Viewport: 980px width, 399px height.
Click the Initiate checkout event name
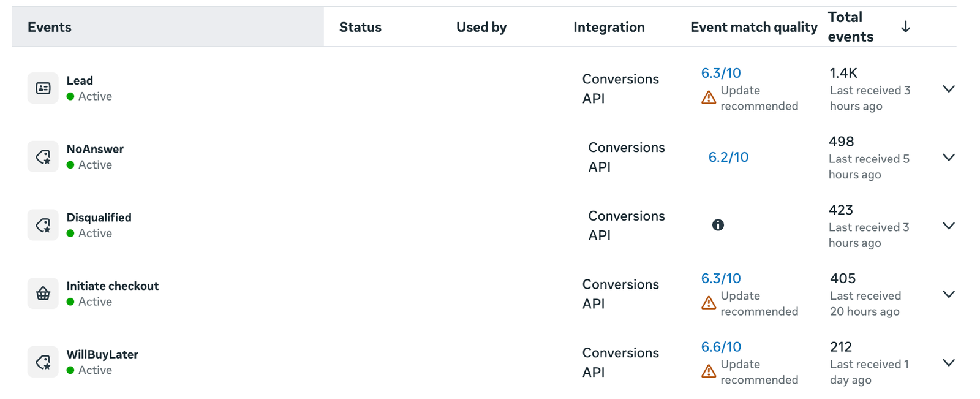coord(112,286)
